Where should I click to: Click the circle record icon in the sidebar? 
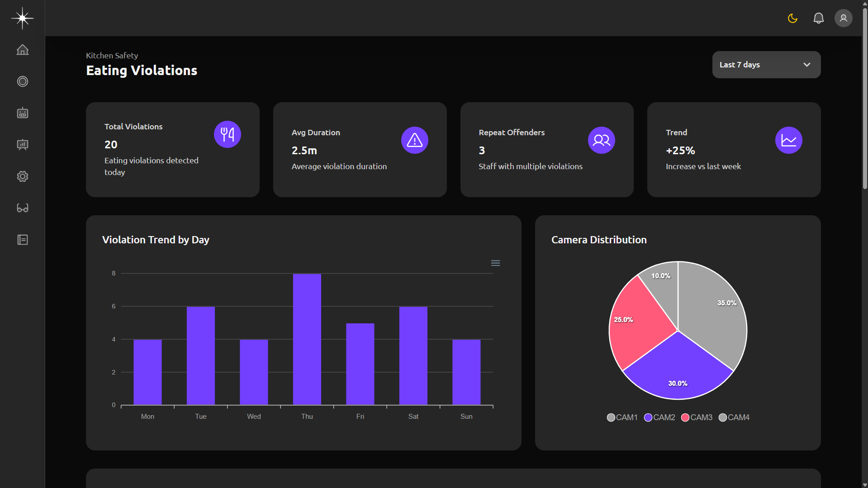click(22, 81)
